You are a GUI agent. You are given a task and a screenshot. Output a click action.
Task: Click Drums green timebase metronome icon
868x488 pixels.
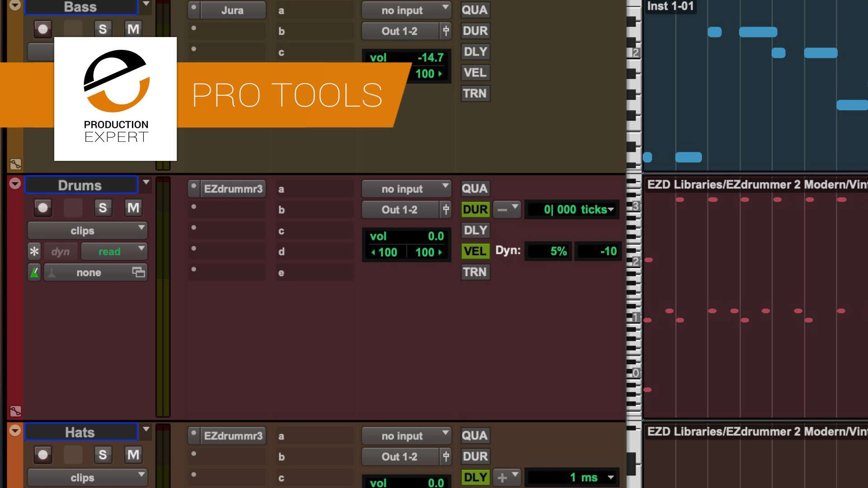click(x=34, y=272)
